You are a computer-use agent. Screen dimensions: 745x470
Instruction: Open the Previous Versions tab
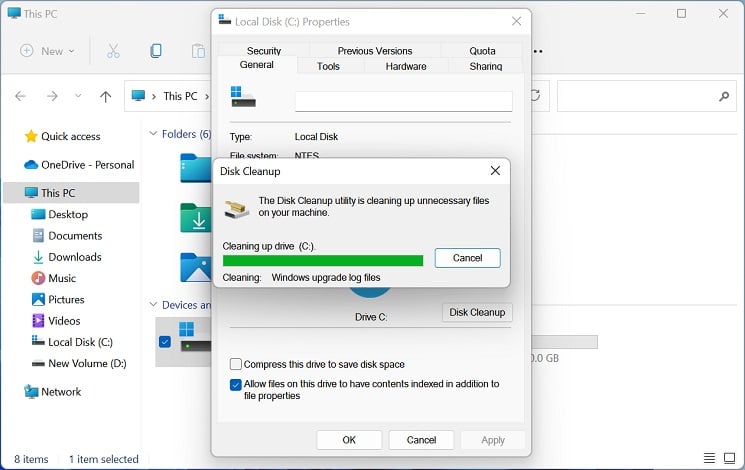[375, 51]
